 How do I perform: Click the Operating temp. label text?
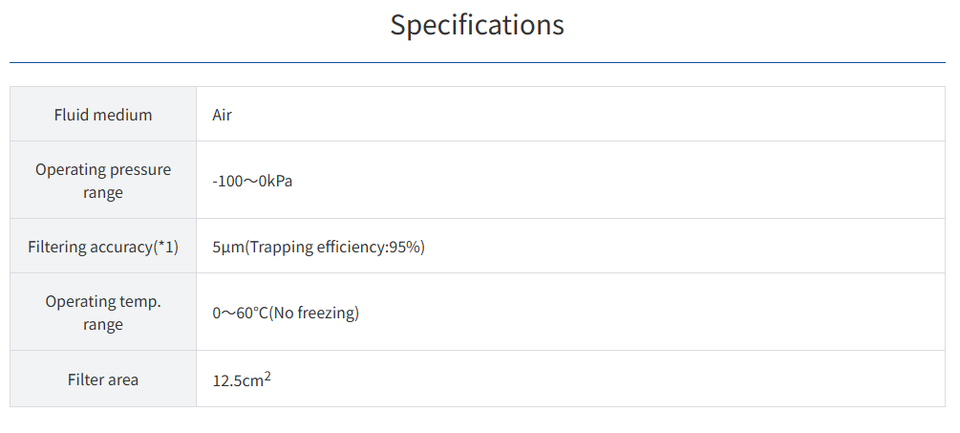tap(103, 302)
